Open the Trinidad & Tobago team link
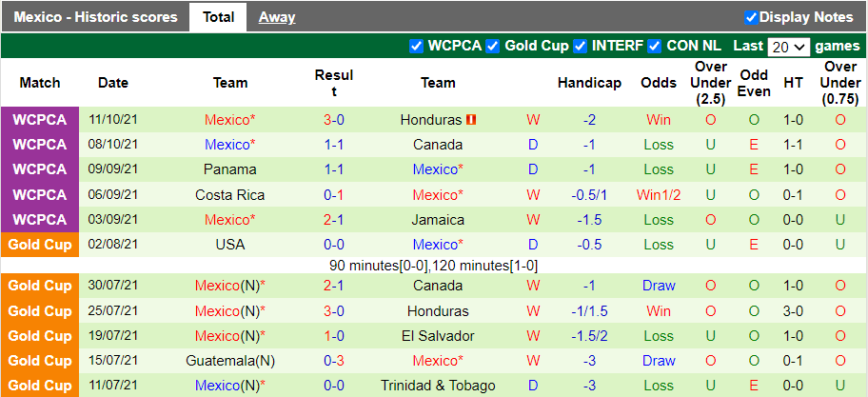Viewport: 868px width, 397px height. click(x=438, y=386)
